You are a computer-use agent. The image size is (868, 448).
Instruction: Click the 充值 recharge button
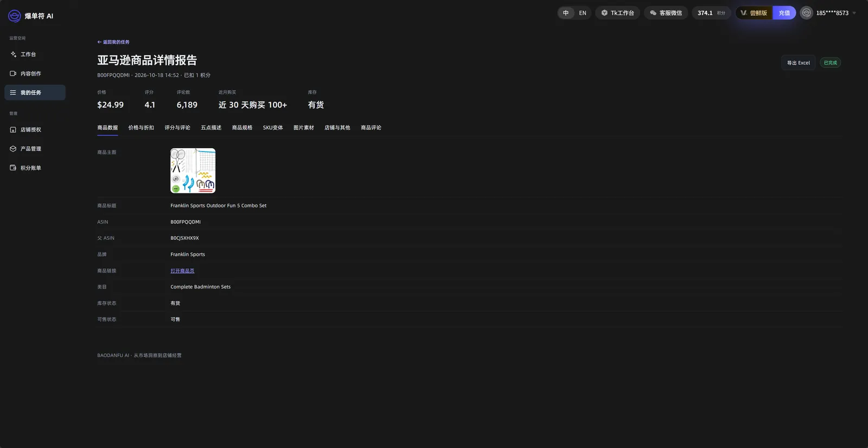click(x=784, y=13)
